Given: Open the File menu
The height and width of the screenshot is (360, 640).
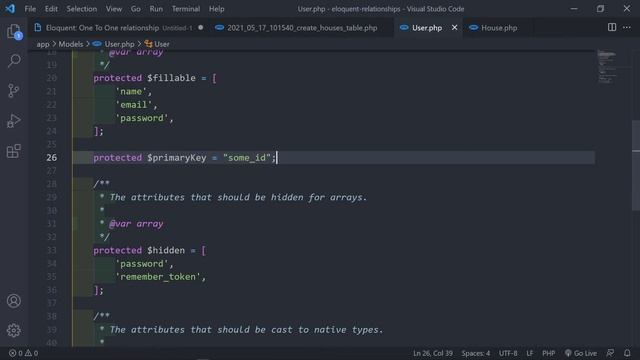Looking at the screenshot, I should pos(30,9).
